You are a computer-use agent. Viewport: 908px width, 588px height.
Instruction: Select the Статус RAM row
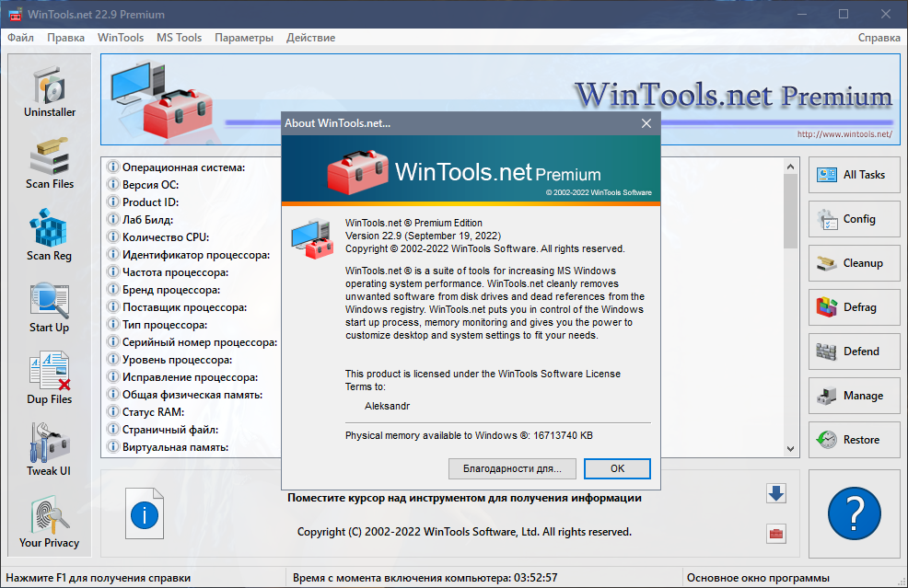click(x=146, y=412)
